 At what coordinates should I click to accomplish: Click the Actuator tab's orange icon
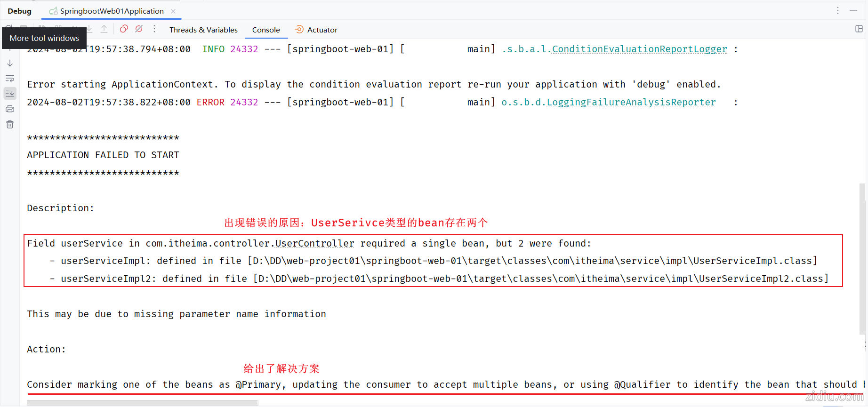299,30
